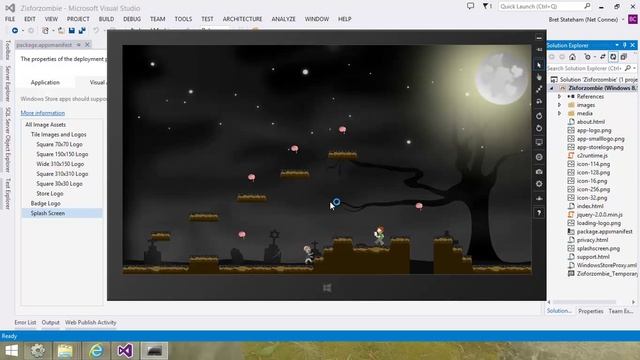Click the Solution Explorer Collapse All icon
This screenshot has height=360, width=640.
pos(624,57)
